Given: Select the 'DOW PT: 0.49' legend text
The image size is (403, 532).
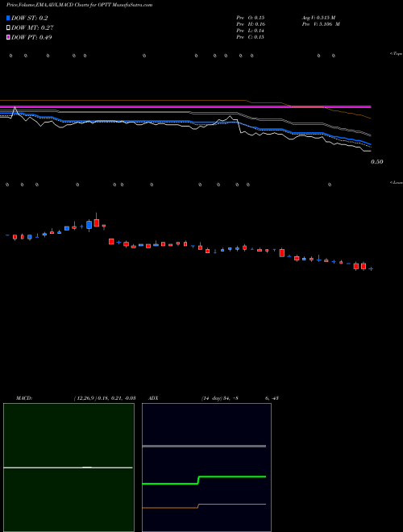Looking at the screenshot, I should coord(31,37).
